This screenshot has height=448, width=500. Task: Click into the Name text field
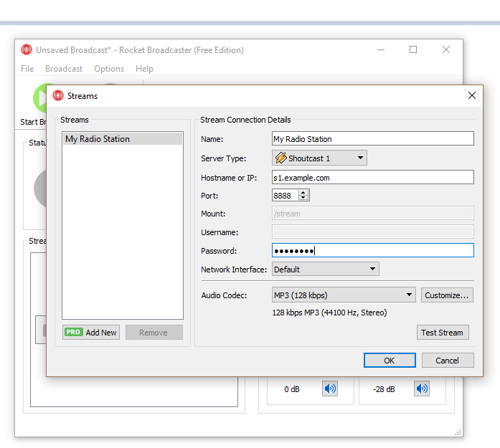373,139
